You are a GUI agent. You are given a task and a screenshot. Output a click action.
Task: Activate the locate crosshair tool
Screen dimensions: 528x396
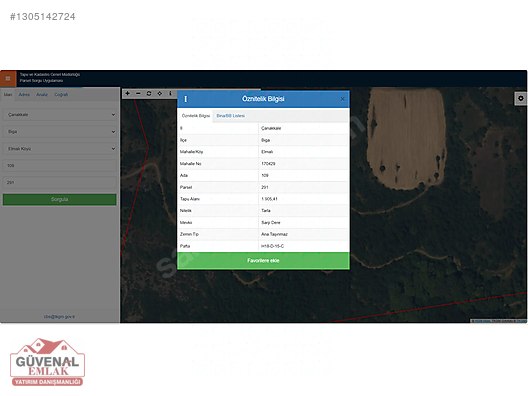point(160,93)
